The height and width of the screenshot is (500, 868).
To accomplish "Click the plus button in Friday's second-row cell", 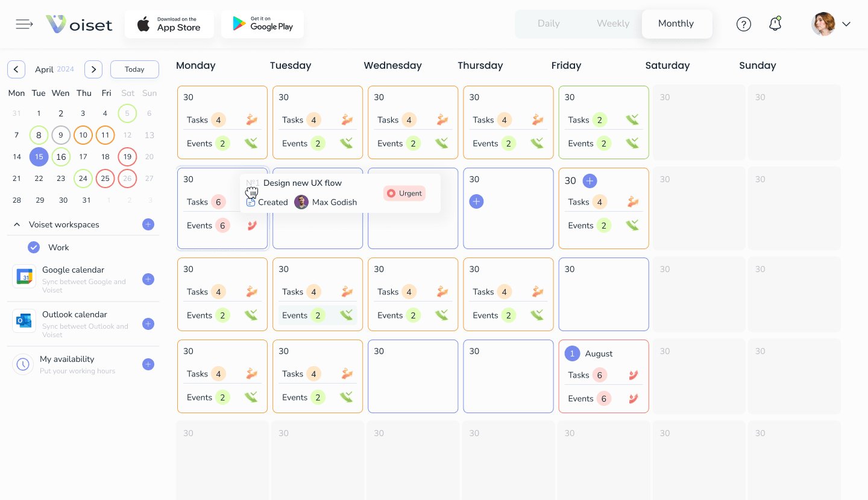I will (x=589, y=180).
